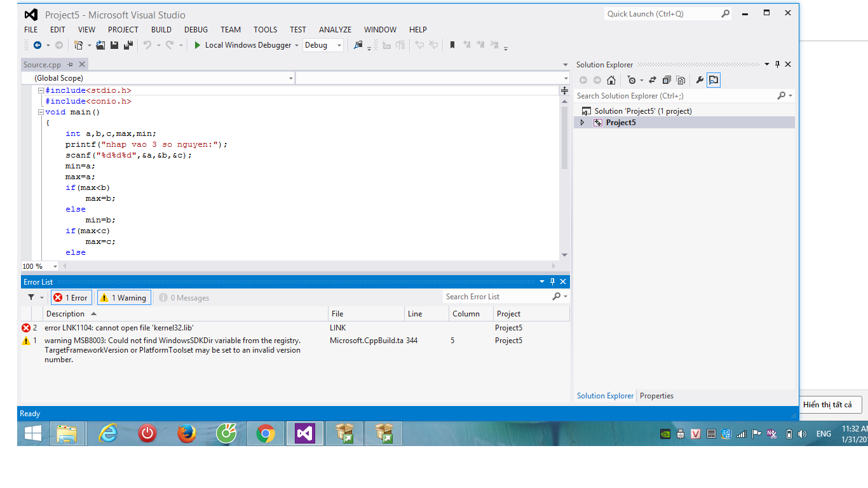The height and width of the screenshot is (488, 868).
Task: Click the Open File toolbar icon
Action: (x=100, y=45)
